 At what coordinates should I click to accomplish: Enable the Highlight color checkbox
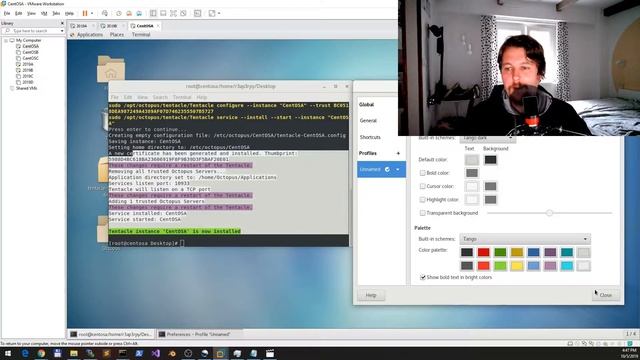[x=422, y=200]
